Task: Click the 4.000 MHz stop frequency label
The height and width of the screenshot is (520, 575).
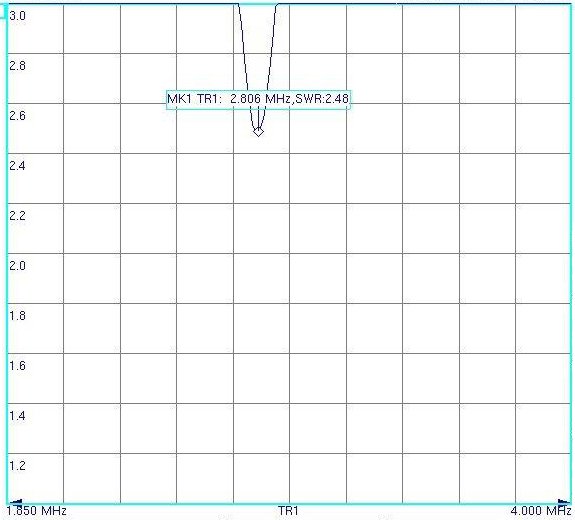Action: [x=541, y=511]
